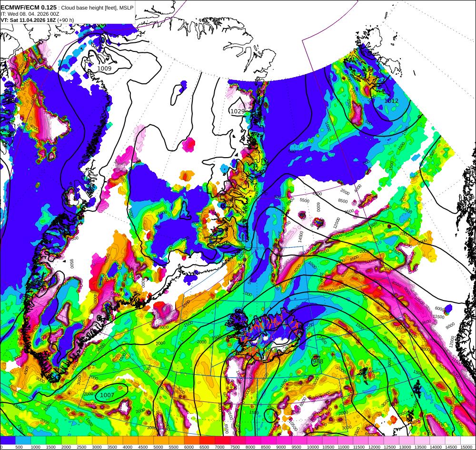This screenshot has height=450, width=476.
Task: Click the 'IT: Wed 08. 04. 2026 00Z' line
Action: point(30,14)
